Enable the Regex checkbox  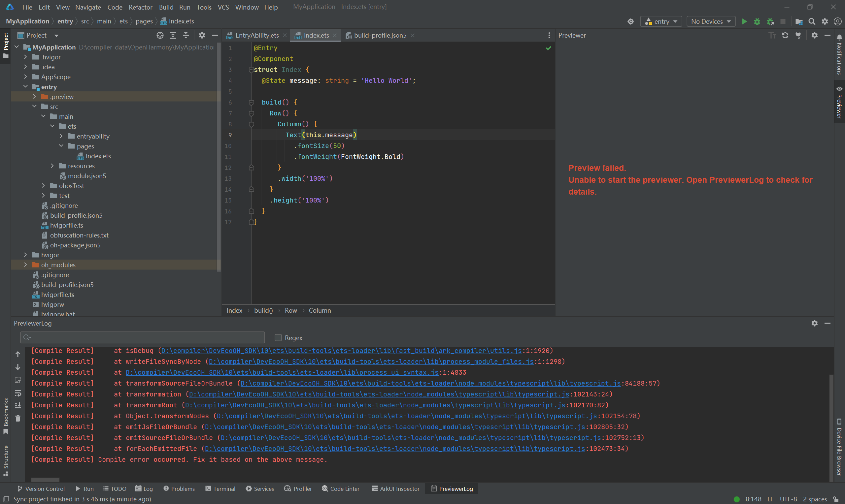[x=278, y=337]
